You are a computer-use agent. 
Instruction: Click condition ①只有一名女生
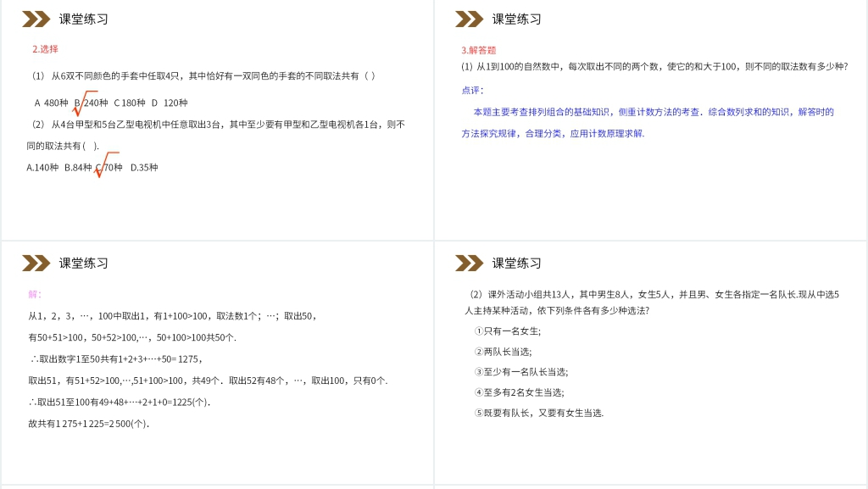click(508, 331)
